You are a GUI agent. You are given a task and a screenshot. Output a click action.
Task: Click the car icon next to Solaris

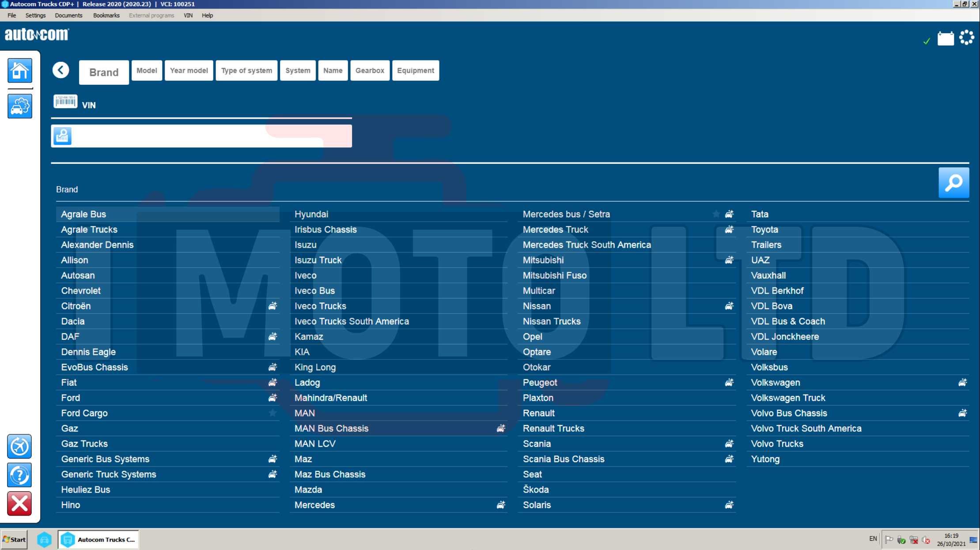pos(729,505)
